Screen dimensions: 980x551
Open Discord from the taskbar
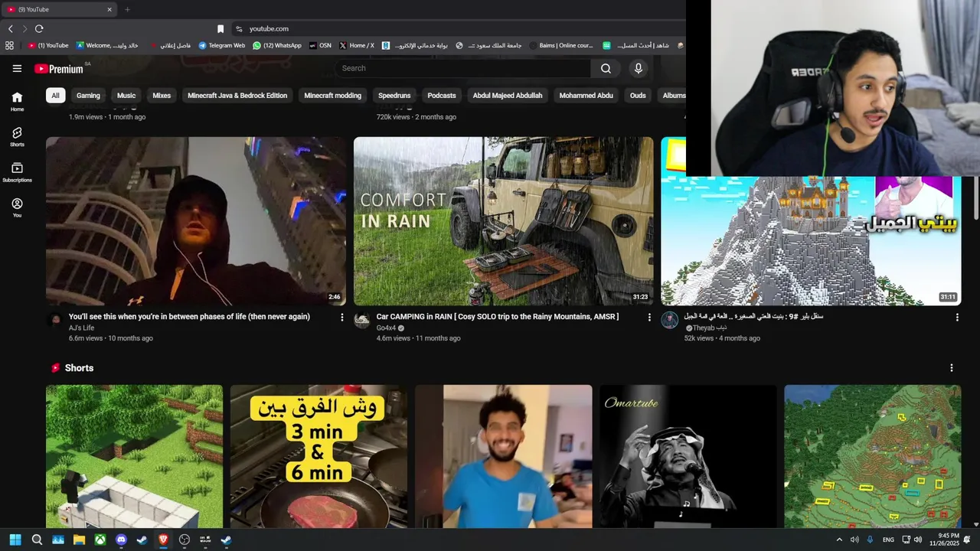coord(121,540)
